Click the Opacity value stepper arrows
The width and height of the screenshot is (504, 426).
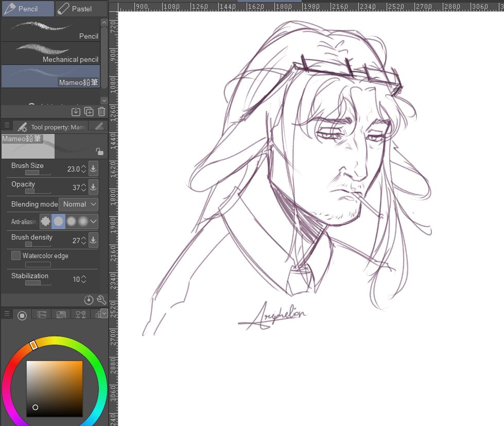point(83,188)
